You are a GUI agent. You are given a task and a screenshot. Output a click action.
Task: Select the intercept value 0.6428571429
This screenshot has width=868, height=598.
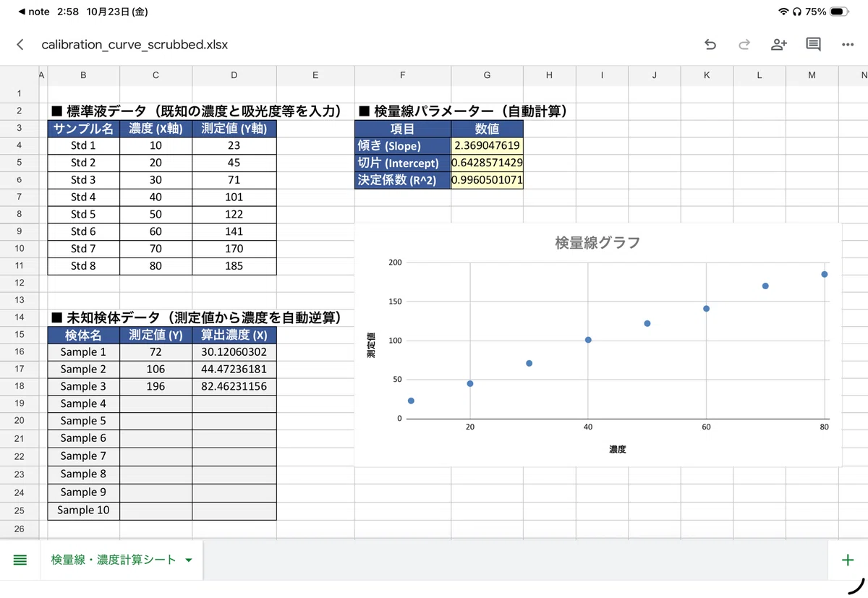tap(487, 163)
